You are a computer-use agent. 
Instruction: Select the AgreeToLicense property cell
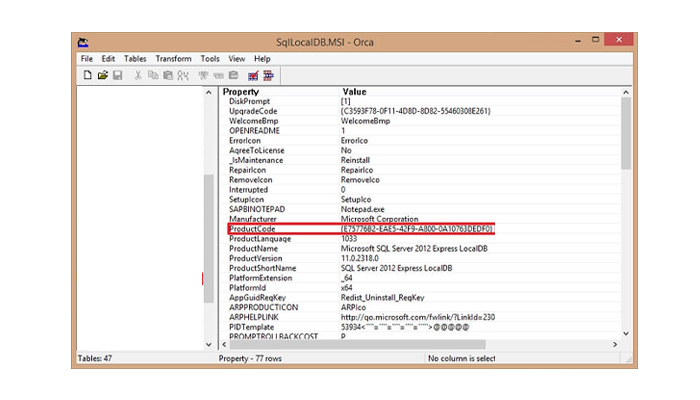point(257,150)
